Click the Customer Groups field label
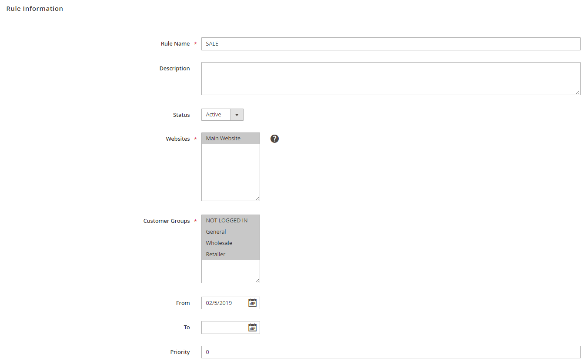Image resolution: width=588 pixels, height=364 pixels. point(167,221)
